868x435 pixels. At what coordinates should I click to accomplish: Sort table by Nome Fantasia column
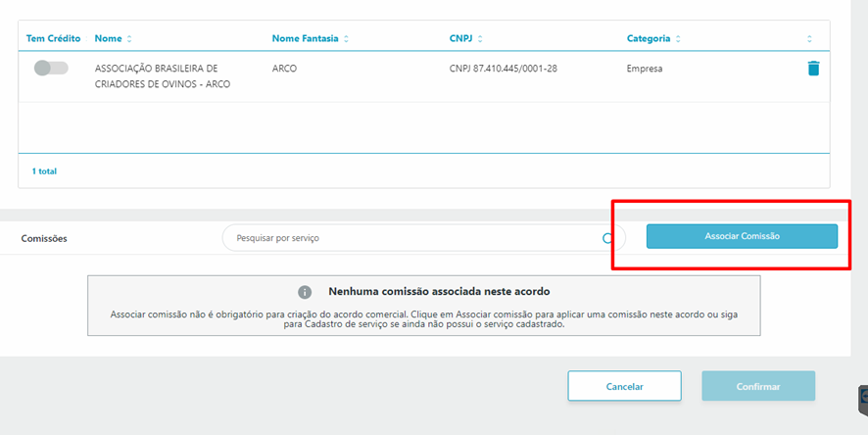click(310, 38)
